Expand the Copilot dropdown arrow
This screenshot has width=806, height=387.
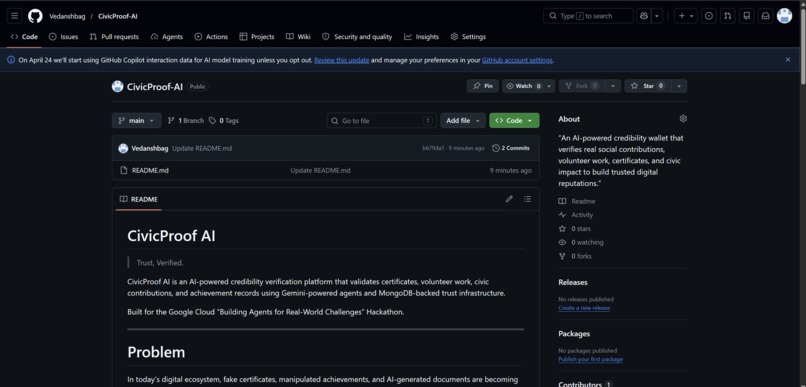point(657,16)
